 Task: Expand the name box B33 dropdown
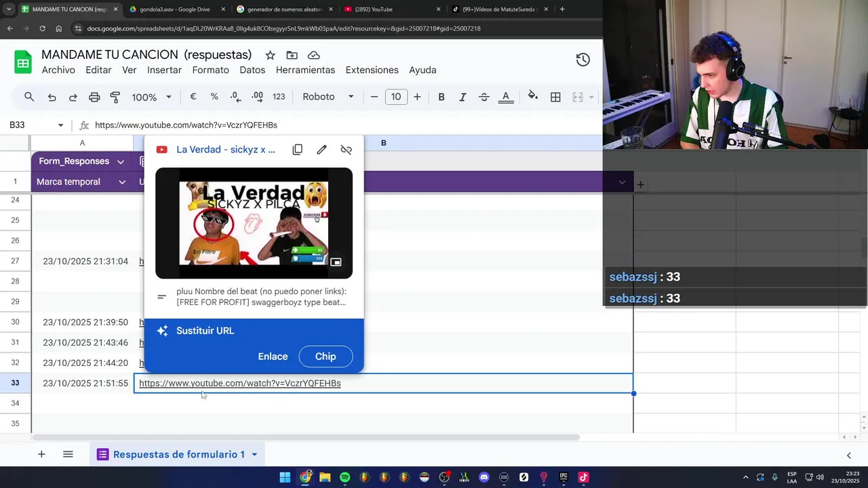coord(60,125)
